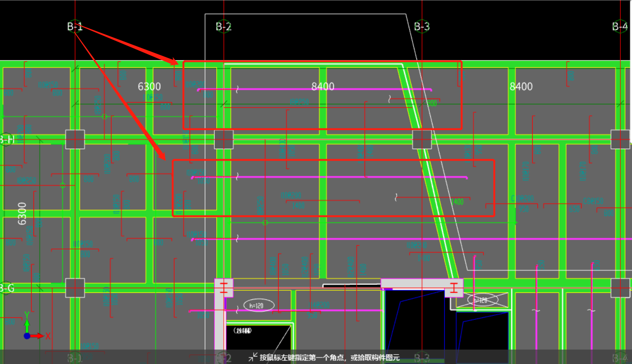Click the h=120 label inside the crossed box
Image resolution: width=632 pixels, height=364 pixels.
[x=482, y=300]
